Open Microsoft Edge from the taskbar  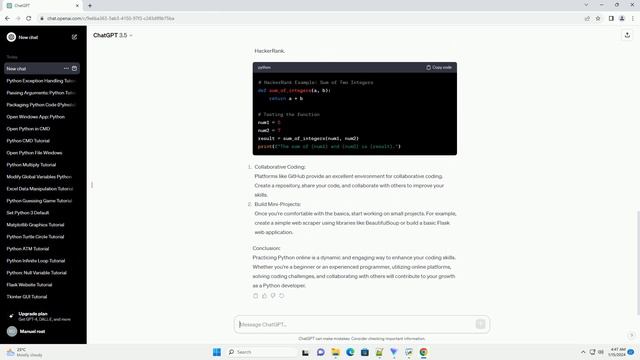[350, 352]
